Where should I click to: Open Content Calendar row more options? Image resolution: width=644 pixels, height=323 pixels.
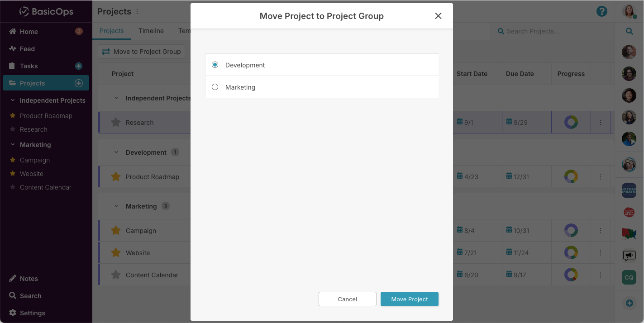(x=601, y=275)
